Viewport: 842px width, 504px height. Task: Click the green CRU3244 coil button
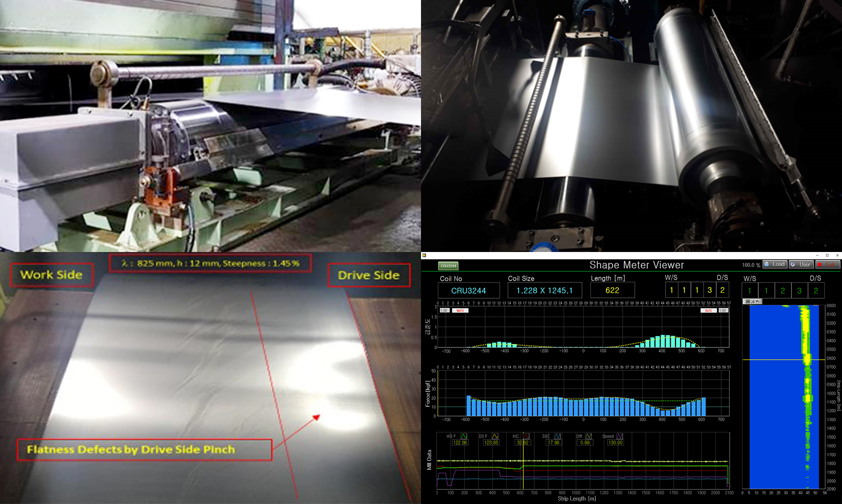[x=448, y=266]
